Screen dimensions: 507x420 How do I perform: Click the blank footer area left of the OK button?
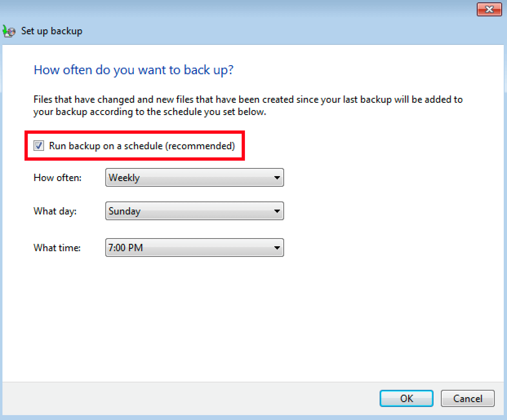188,398
